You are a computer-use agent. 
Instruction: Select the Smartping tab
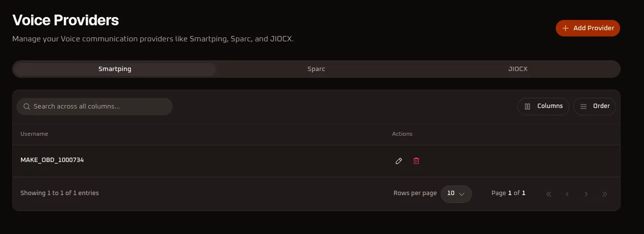coord(115,69)
